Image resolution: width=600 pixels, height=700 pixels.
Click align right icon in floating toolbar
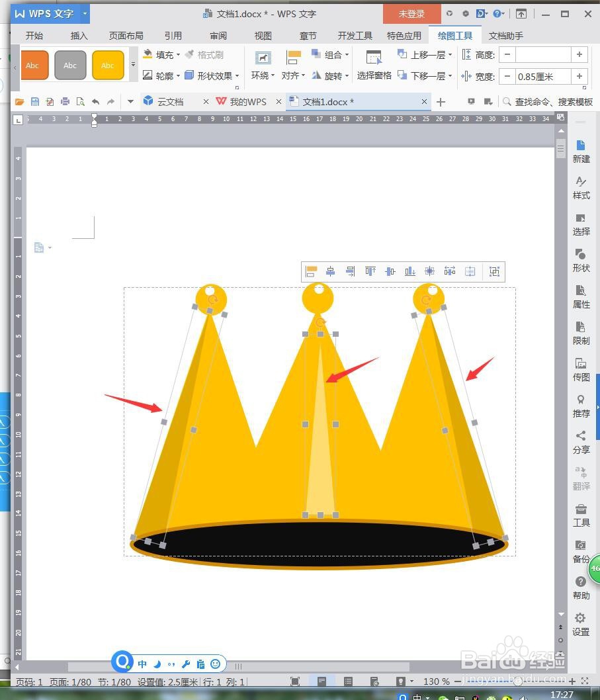click(351, 271)
